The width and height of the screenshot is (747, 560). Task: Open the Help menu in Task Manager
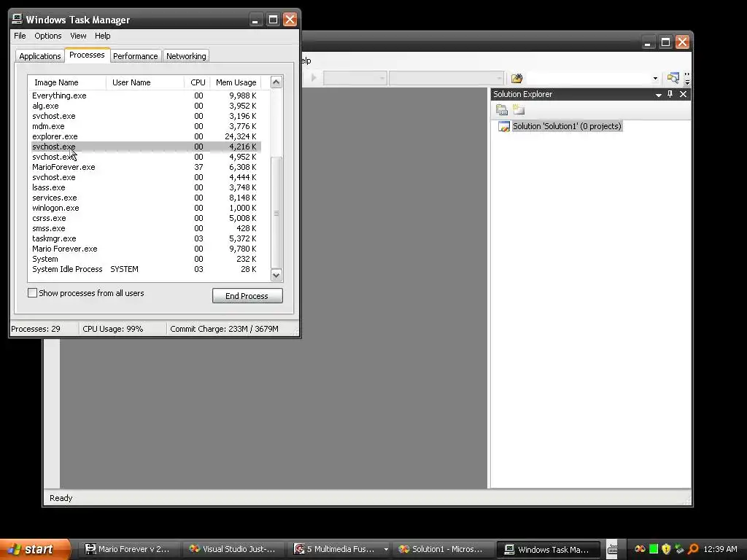pos(102,36)
